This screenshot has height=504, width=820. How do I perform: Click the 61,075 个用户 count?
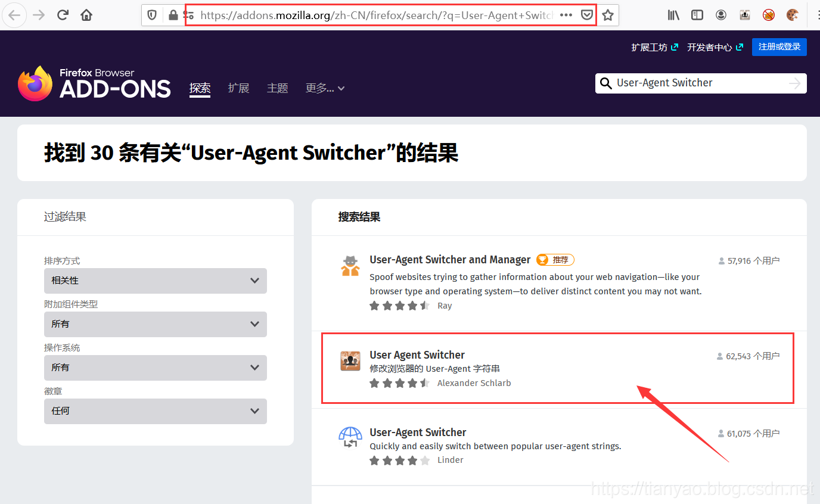coord(748,434)
